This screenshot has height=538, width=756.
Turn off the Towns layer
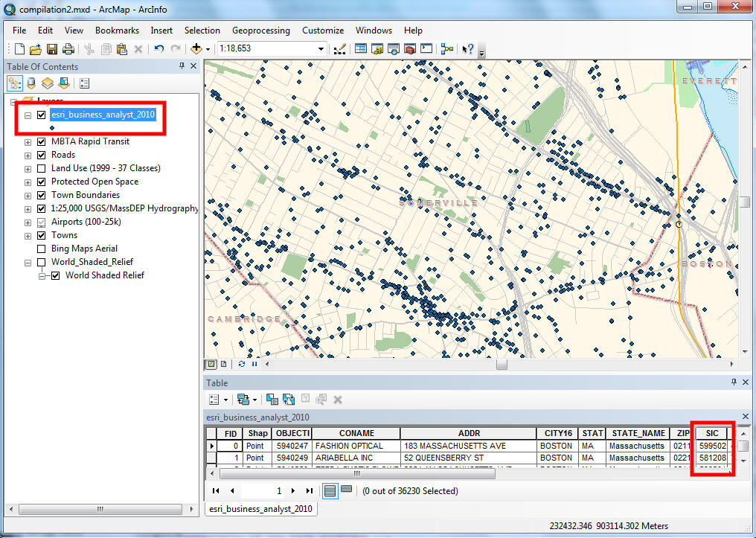pos(42,235)
